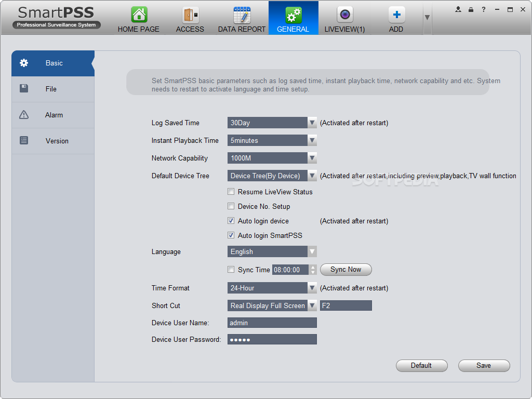532x399 pixels.
Task: Open help question mark icon
Action: tap(484, 9)
